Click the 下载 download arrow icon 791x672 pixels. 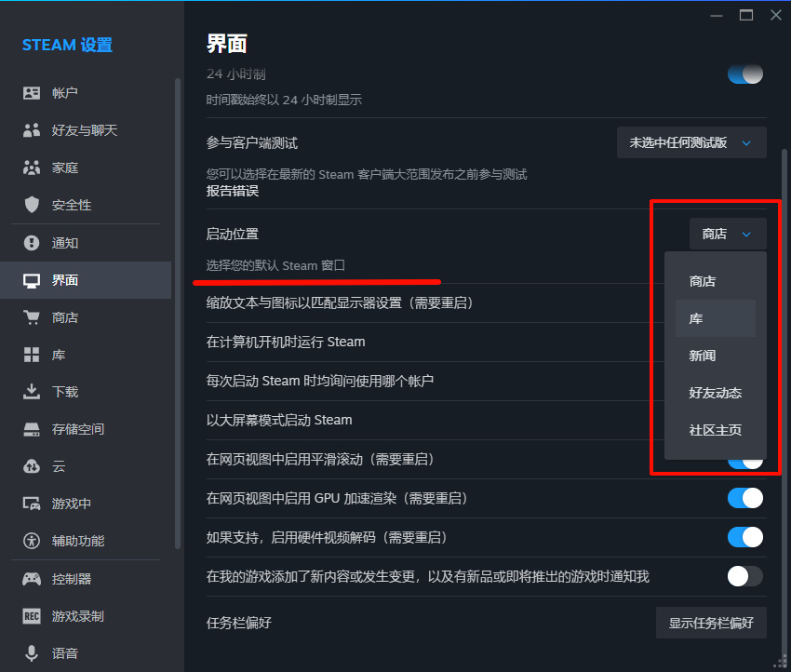click(x=32, y=392)
